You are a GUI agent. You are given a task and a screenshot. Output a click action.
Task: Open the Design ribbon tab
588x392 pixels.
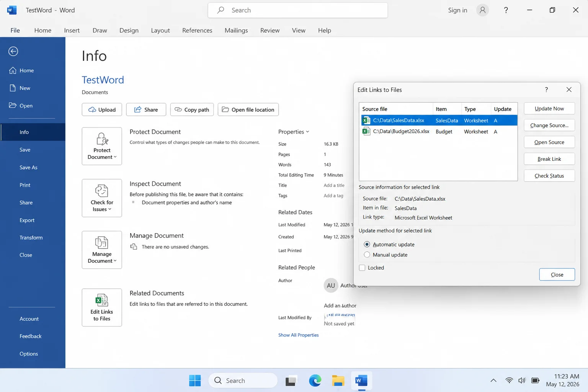129,30
